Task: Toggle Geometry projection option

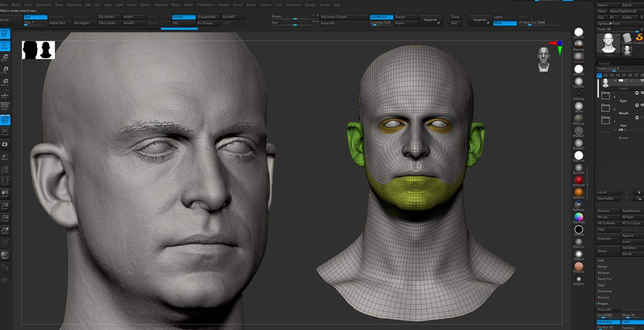Action: (608, 322)
